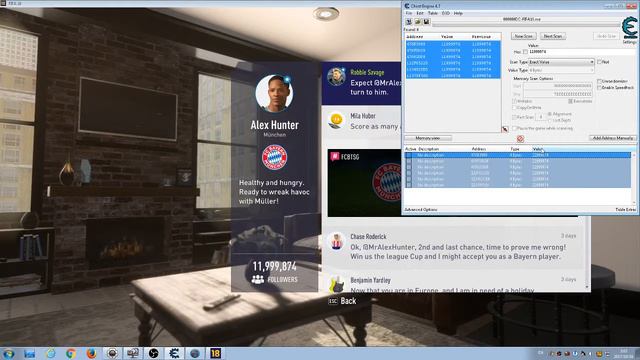Click the save floppy disk icon in Cheat Engine
The height and width of the screenshot is (360, 640).
[426, 22]
